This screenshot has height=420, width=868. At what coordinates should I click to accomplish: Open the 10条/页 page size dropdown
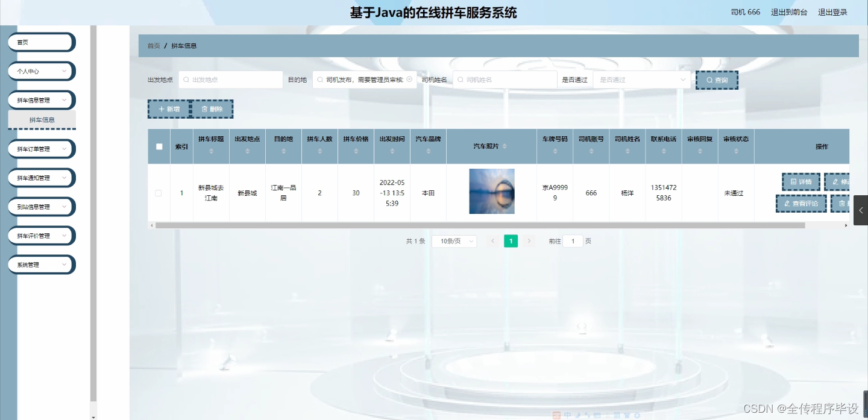click(x=454, y=241)
